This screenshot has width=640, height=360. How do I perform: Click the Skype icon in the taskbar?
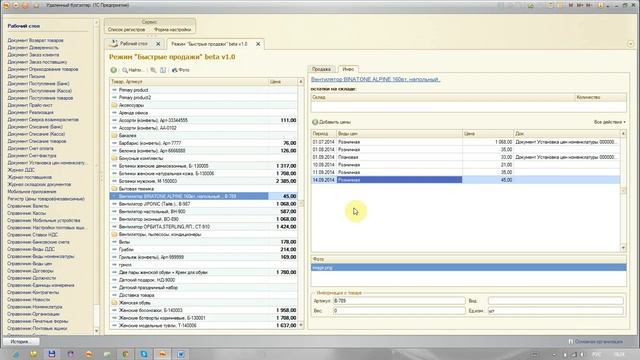coord(144,354)
